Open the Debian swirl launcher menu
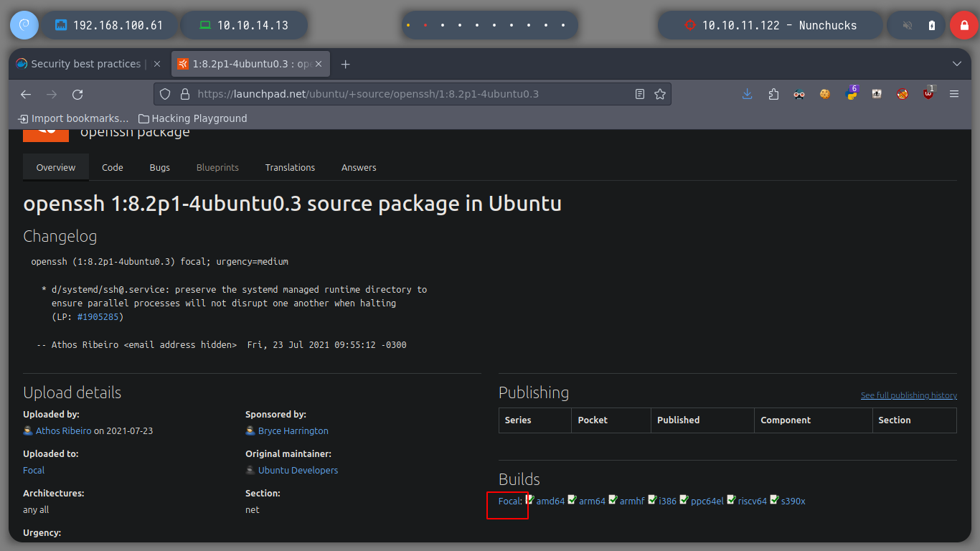The image size is (980, 551). pyautogui.click(x=24, y=25)
